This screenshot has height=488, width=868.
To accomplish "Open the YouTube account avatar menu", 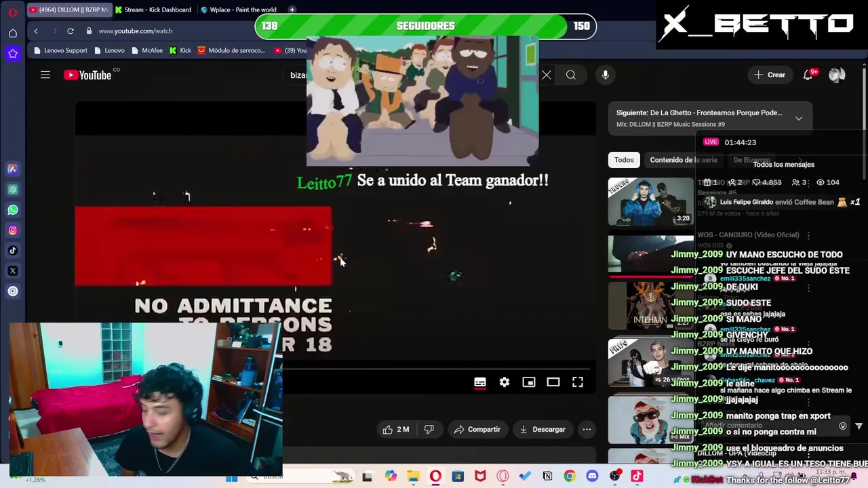I will pos(837,75).
